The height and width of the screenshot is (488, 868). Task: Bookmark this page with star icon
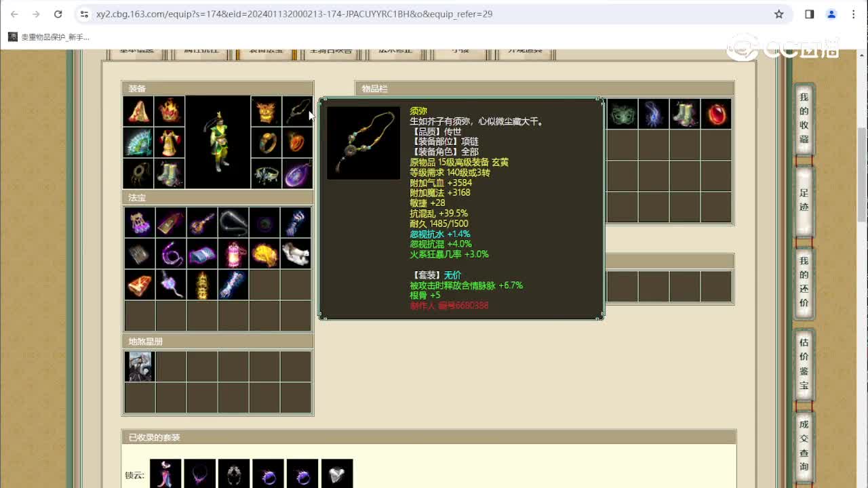coord(779,14)
